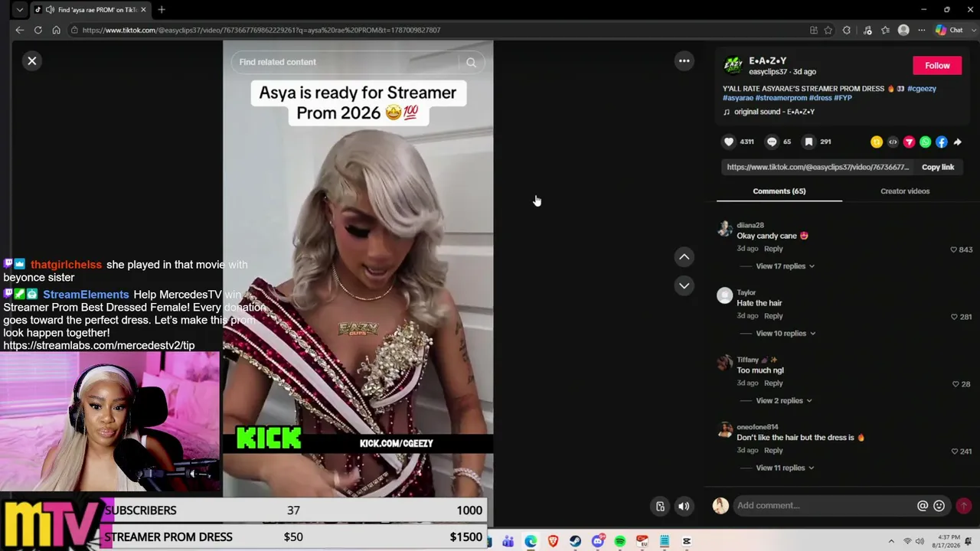Expand 11 replies under oneofone814's comment
This screenshot has height=551, width=980.
[x=785, y=468]
